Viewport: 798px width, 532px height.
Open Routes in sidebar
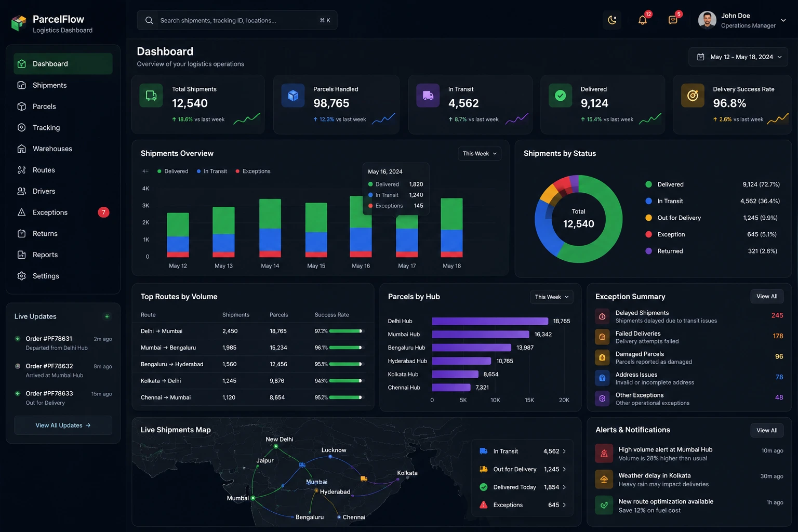coord(63,170)
